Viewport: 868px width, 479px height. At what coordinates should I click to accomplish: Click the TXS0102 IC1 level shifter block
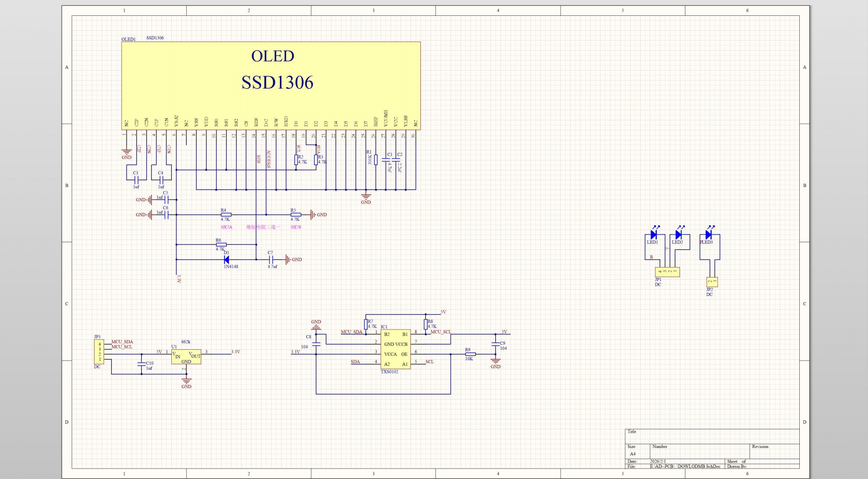(396, 349)
